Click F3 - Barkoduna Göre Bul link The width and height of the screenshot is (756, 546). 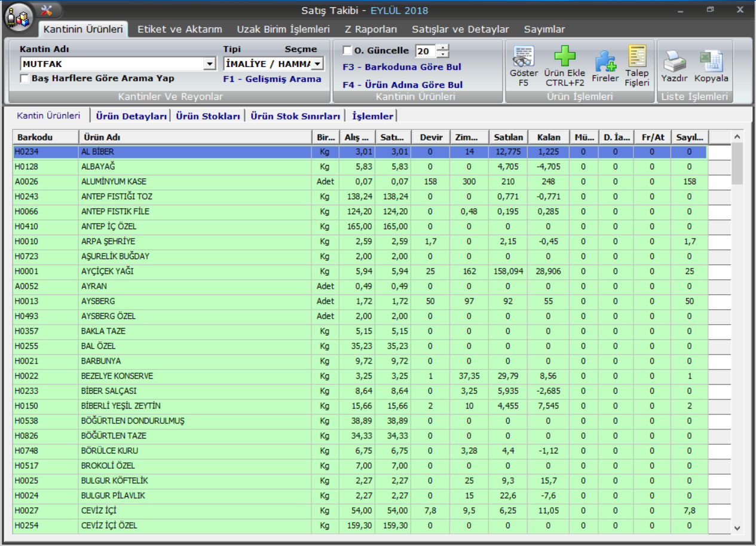pos(402,67)
